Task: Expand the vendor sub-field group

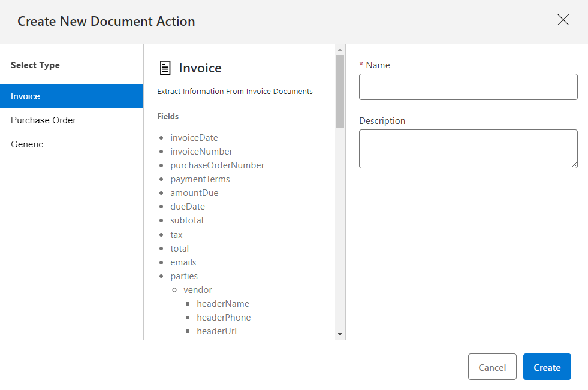Action: 197,289
